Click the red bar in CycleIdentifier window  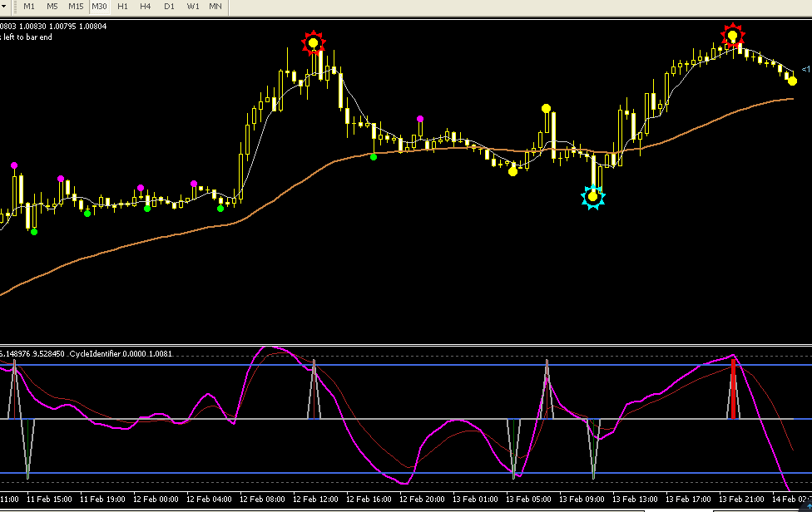click(x=733, y=388)
